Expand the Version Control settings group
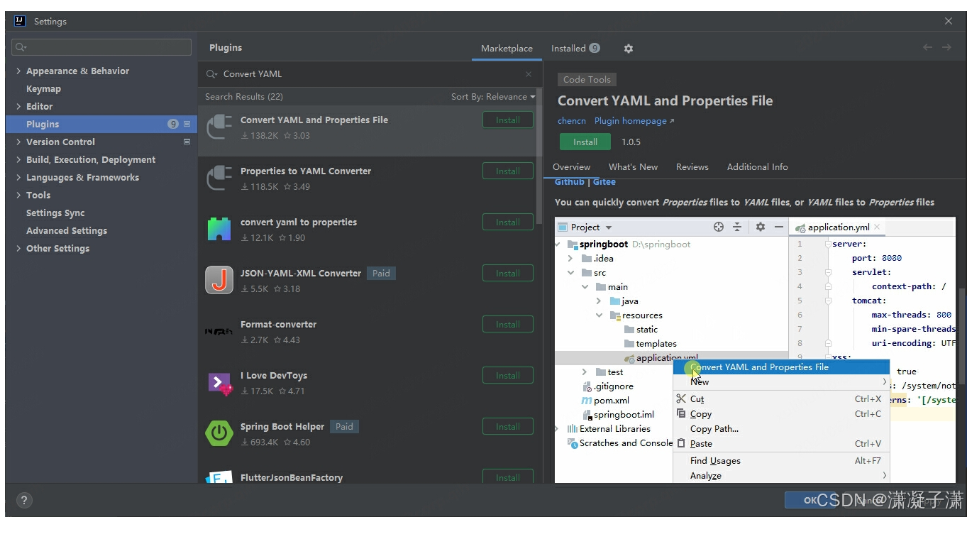 pyautogui.click(x=18, y=142)
